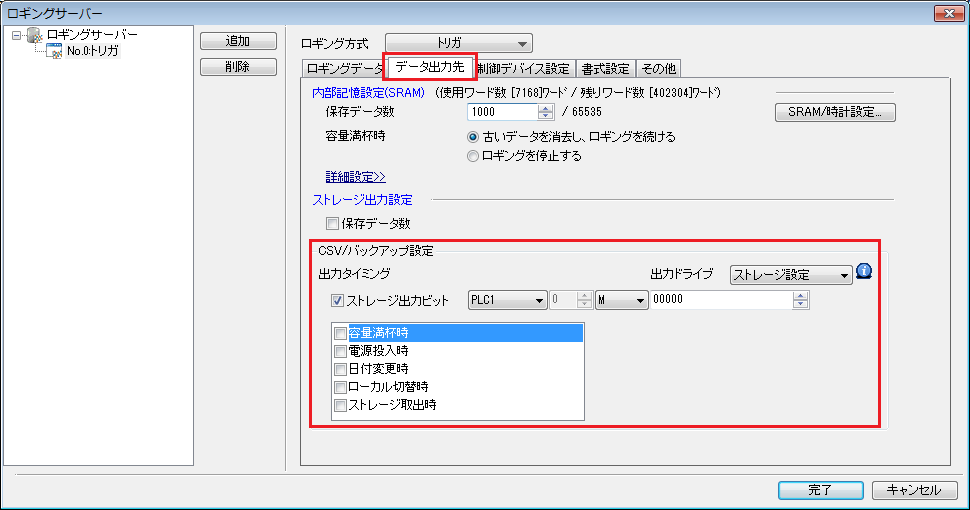
Task: Check the 容量満杯時 output timing option
Action: [341, 332]
